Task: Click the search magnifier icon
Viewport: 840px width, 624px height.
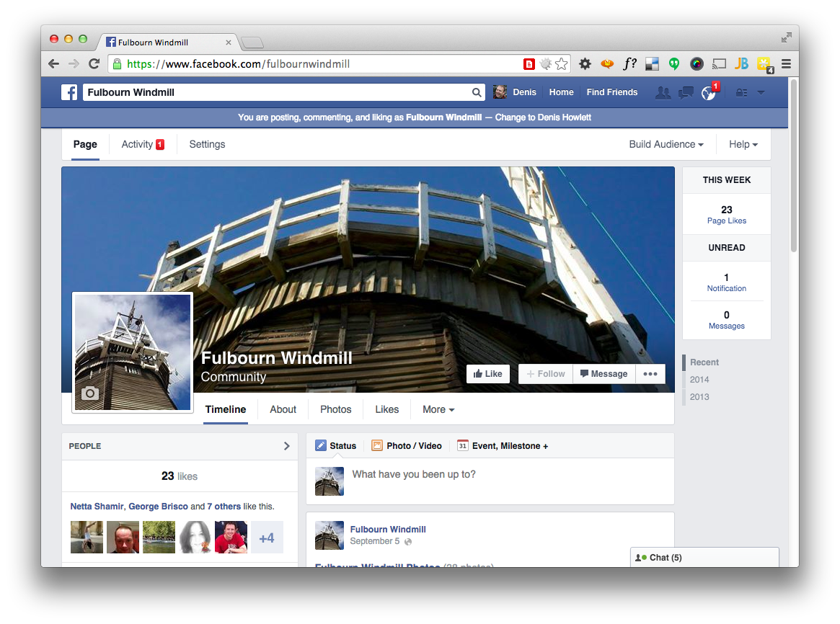Action: 477,92
